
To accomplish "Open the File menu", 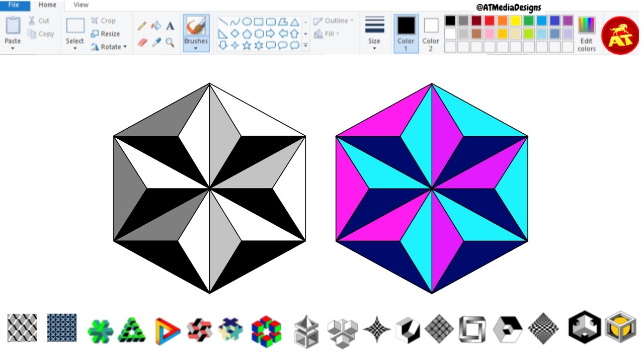I will tap(14, 5).
